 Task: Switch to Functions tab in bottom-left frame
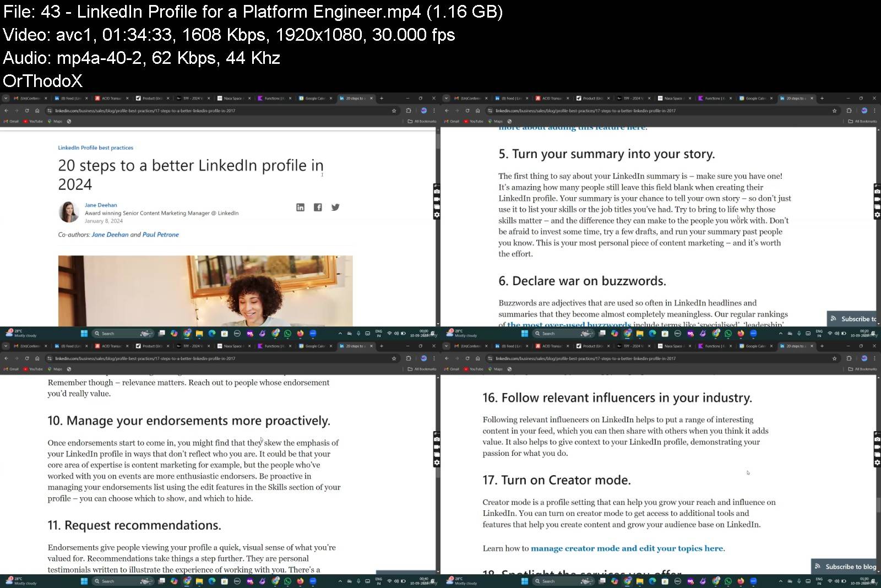(274, 346)
